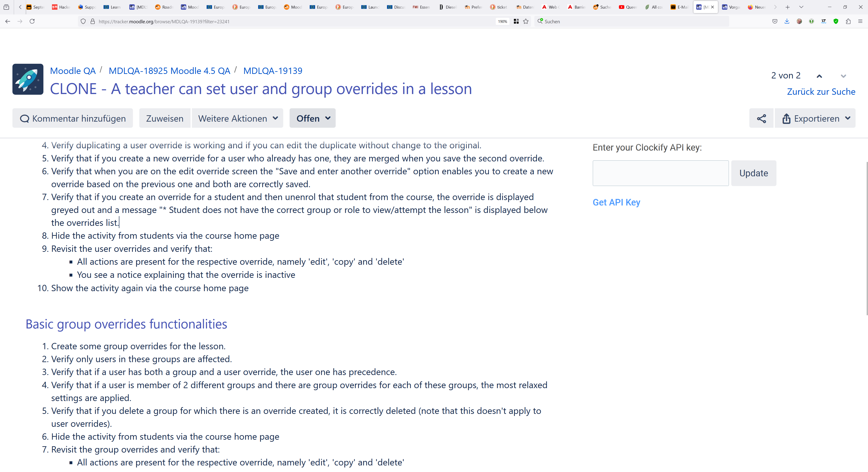Open the MDLQA-19139 breadcrumb link
Viewport: 868px width, 472px height.
273,71
